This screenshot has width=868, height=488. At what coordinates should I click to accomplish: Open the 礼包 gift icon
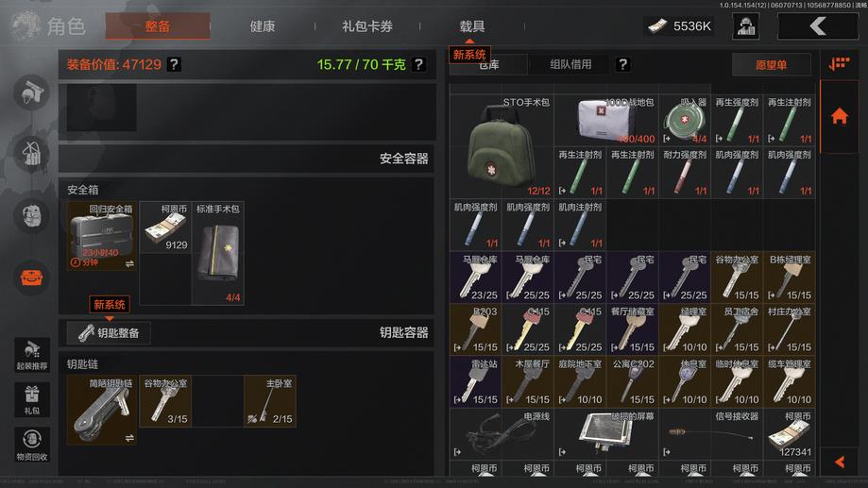click(x=32, y=399)
